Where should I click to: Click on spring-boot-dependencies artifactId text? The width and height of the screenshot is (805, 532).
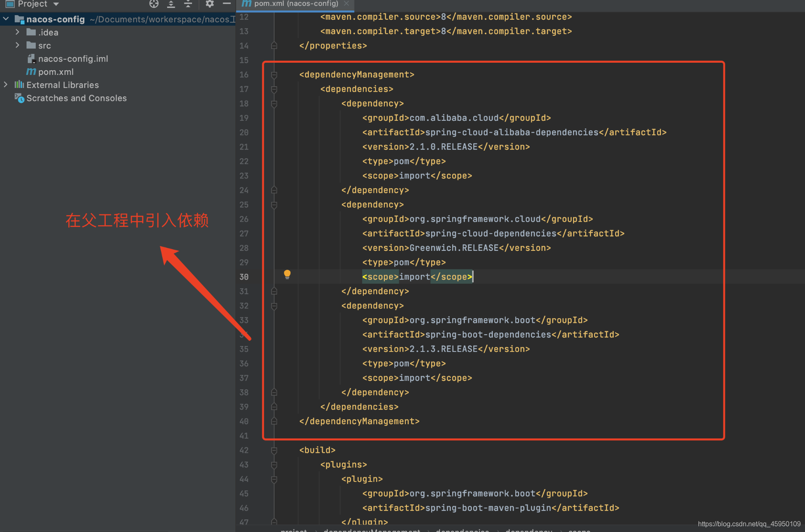coord(488,335)
